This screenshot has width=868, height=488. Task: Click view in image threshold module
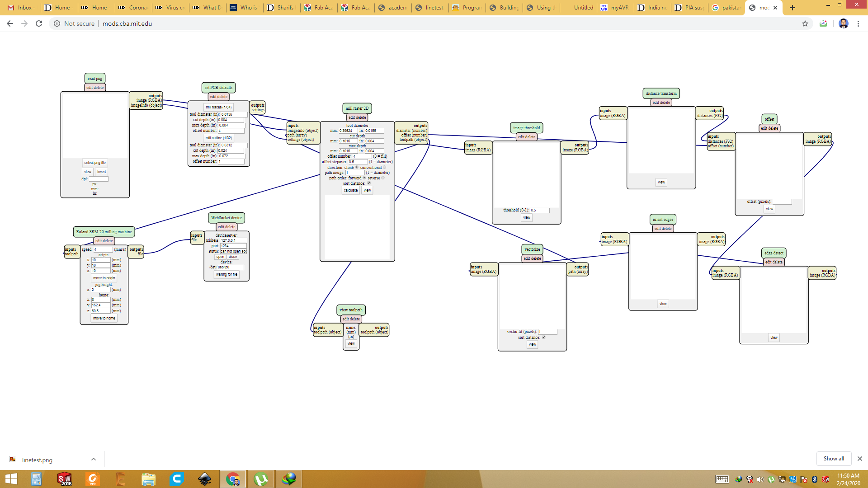pos(527,217)
